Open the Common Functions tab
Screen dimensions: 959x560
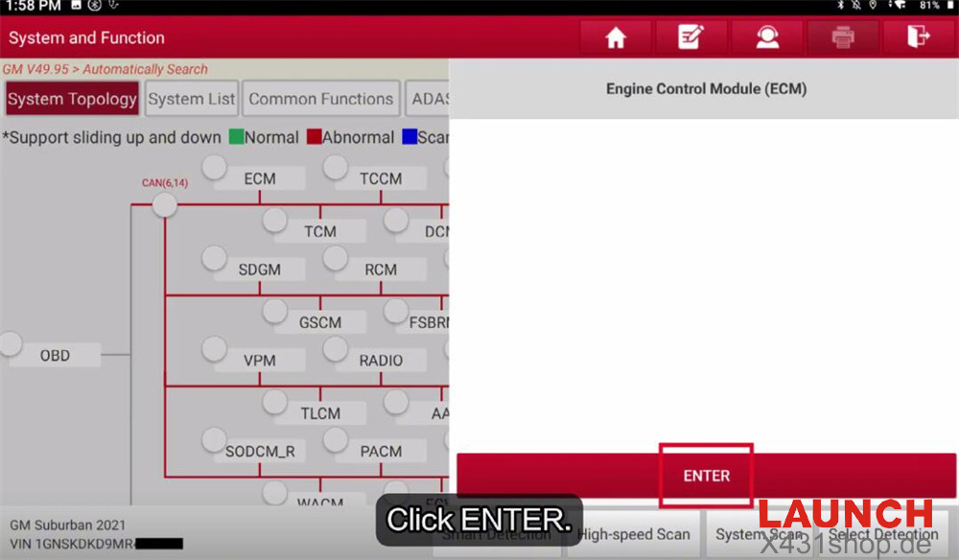(321, 99)
